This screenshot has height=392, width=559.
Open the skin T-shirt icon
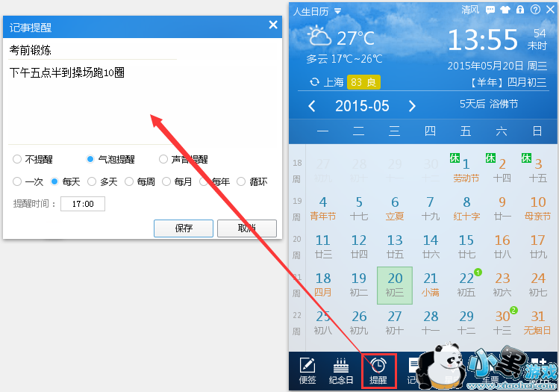505,10
